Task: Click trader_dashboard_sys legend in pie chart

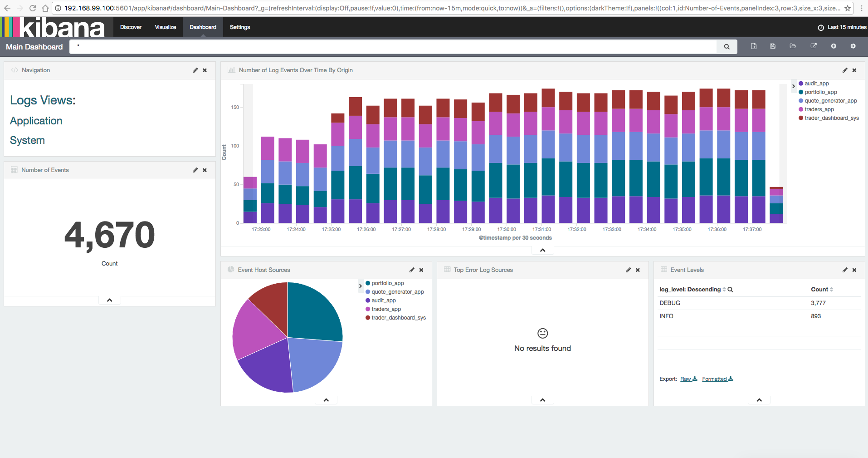Action: coord(395,318)
